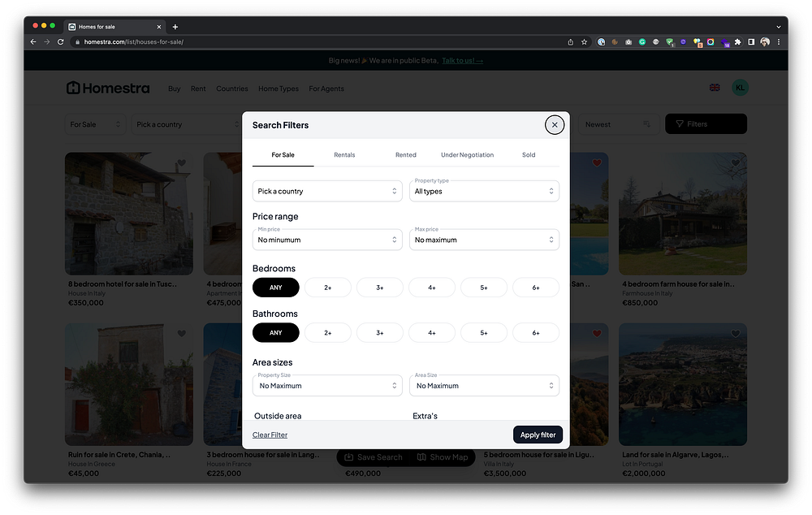
Task: Select 2+ bedrooms
Action: click(328, 288)
